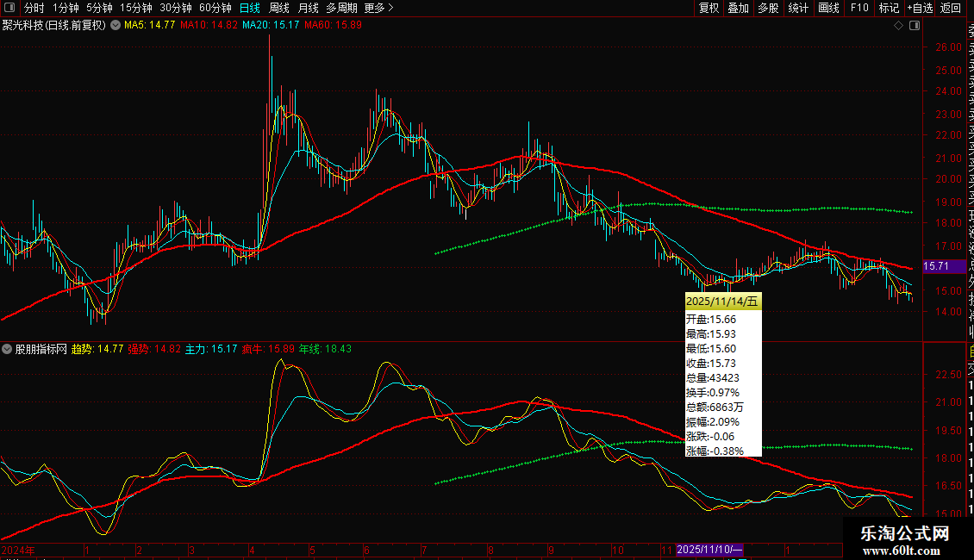Select the 5分钟 period tab
Viewport: 974px width, 560px height.
[99, 8]
